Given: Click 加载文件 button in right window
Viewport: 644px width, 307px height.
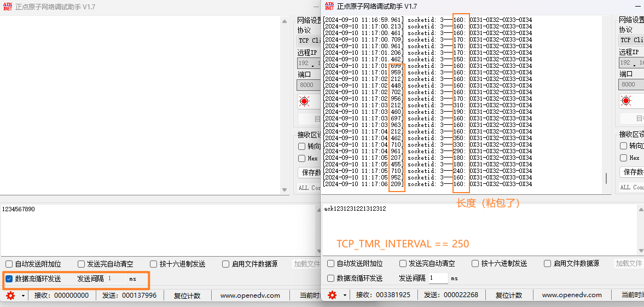Looking at the screenshot, I should (x=628, y=263).
